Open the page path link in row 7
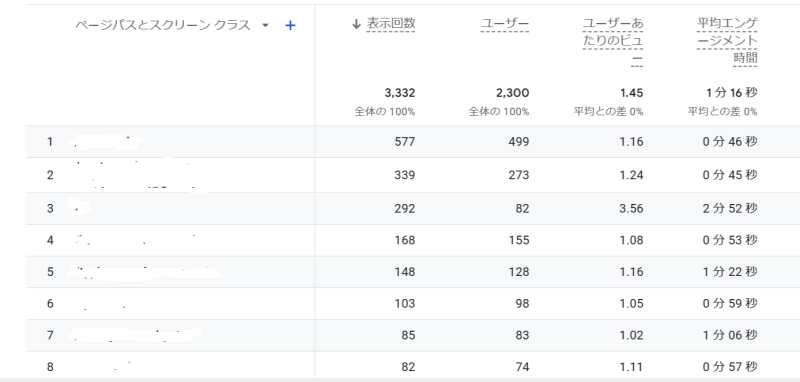This screenshot has height=382, width=800. [135, 336]
